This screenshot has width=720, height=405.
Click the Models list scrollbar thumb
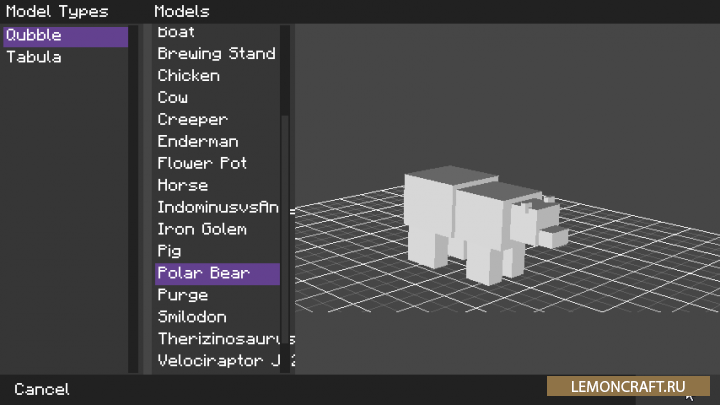tap(285, 70)
